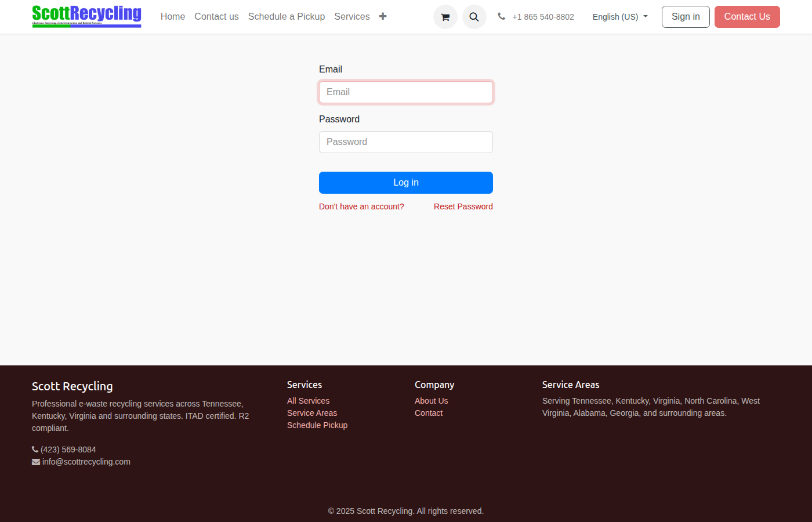Go to Home in navigation
Viewport: 812px width, 522px height.
173,16
